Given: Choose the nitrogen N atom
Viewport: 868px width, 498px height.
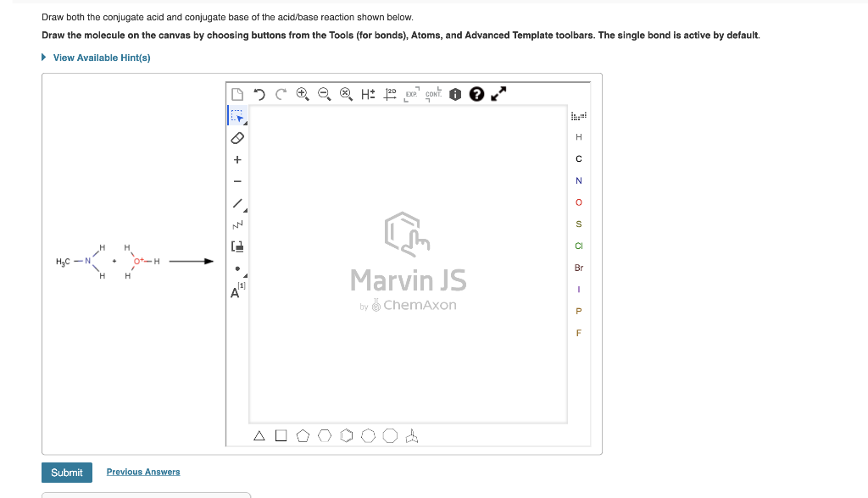Looking at the screenshot, I should tap(578, 181).
